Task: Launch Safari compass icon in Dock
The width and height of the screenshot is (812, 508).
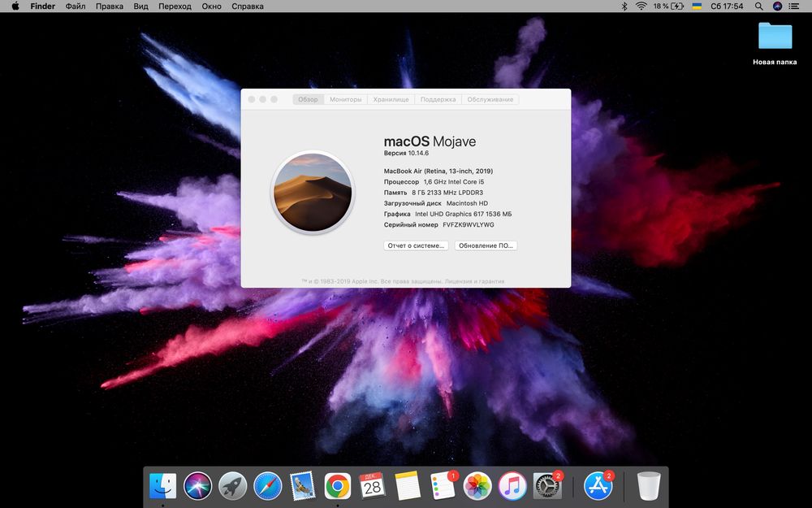Action: coord(267,486)
